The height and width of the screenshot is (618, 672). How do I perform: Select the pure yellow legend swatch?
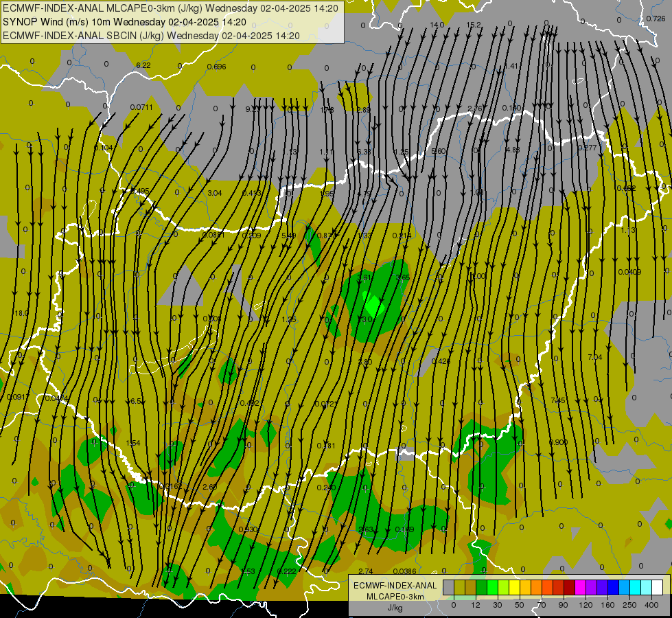coord(514,587)
